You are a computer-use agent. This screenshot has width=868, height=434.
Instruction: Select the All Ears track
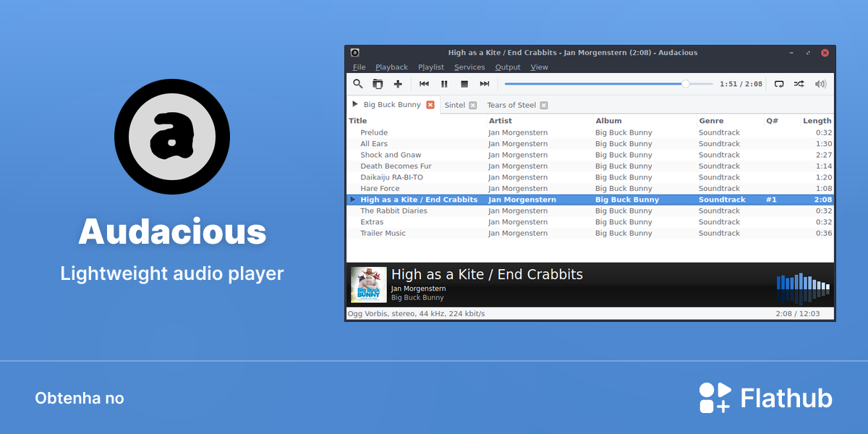[x=590, y=144]
